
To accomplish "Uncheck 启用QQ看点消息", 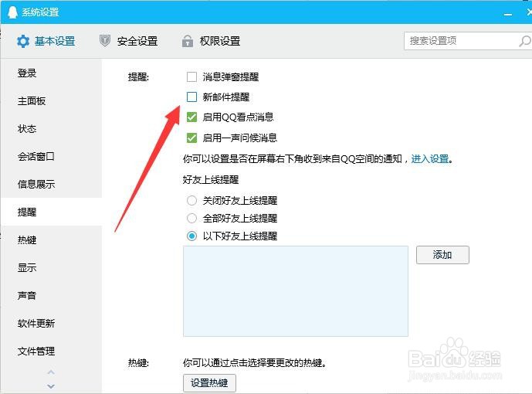I will point(191,117).
